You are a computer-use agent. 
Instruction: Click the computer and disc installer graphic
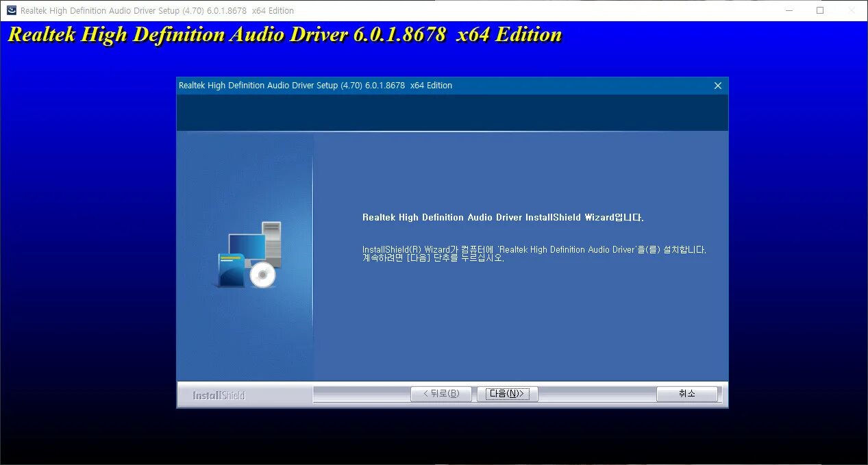coord(249,254)
